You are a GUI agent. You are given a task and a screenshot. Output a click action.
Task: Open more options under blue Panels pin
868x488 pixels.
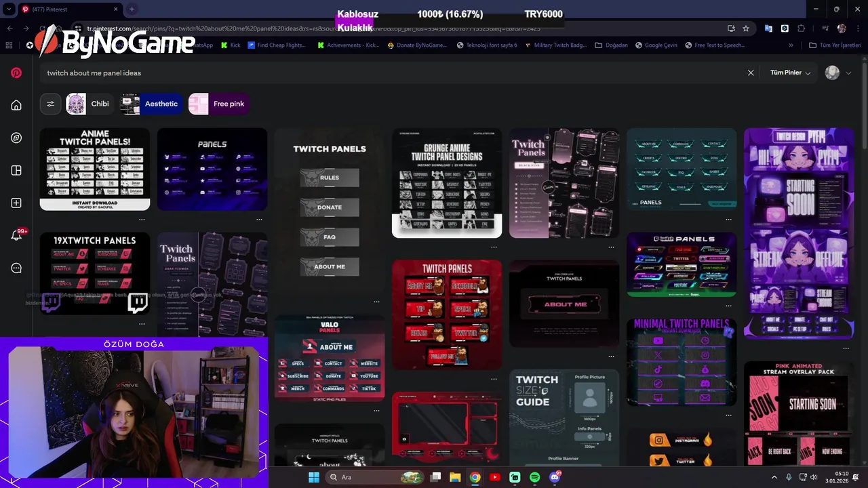click(x=259, y=220)
